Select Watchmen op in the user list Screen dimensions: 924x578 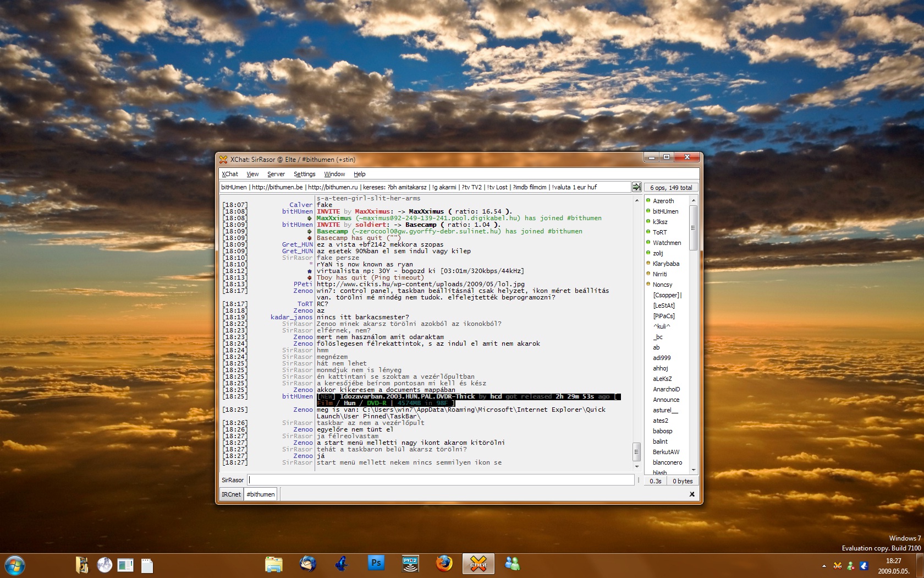pyautogui.click(x=667, y=243)
